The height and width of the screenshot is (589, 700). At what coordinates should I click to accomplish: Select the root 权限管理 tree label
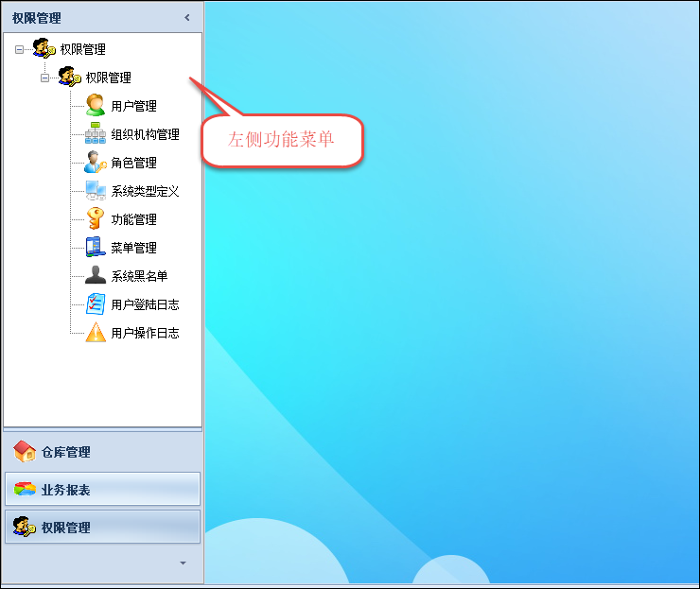point(83,49)
